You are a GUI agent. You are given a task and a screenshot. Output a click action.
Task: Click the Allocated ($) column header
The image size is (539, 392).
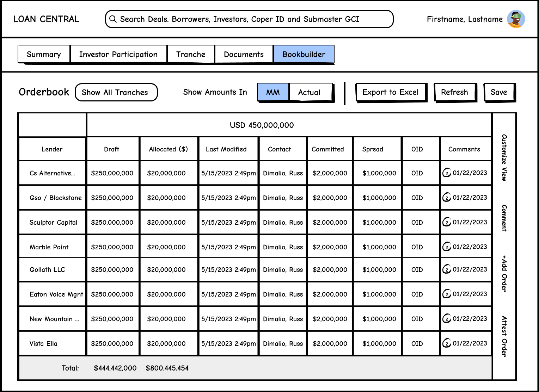pos(169,149)
